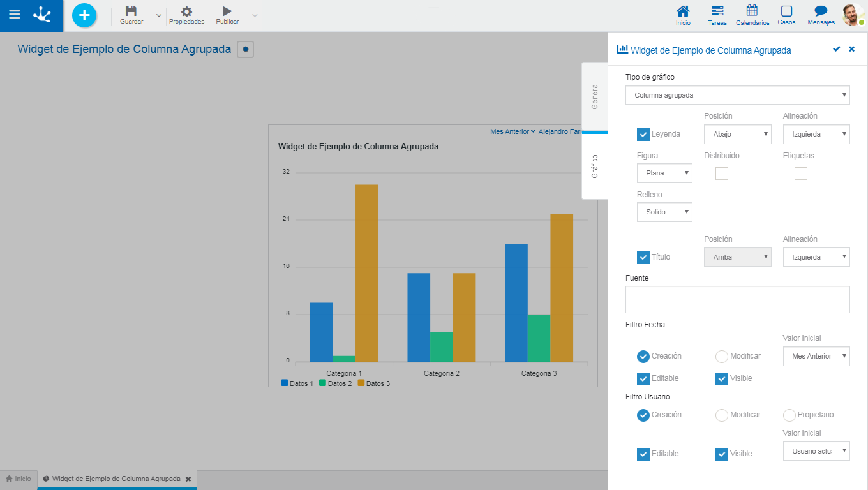Select Creación radio under Filtro Usuario
The image size is (868, 490).
[643, 415]
